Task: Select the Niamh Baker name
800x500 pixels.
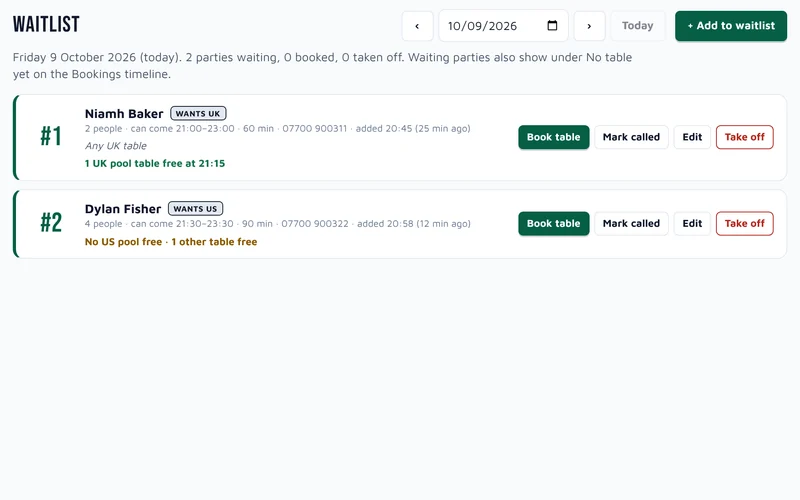Action: coord(124,113)
